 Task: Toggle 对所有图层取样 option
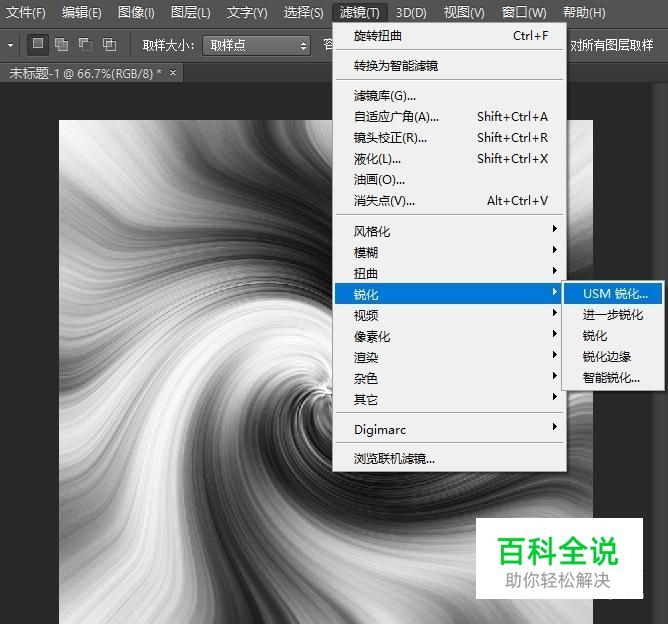click(612, 45)
